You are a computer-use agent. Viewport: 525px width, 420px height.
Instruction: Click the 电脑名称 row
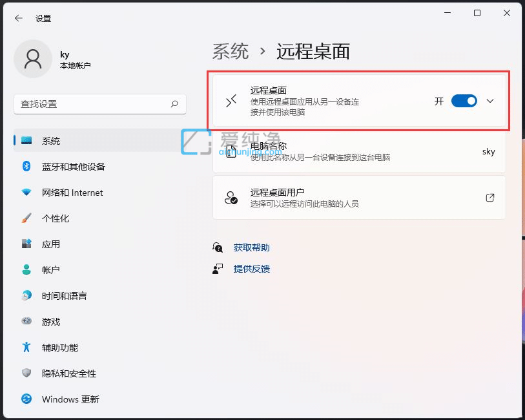click(359, 152)
